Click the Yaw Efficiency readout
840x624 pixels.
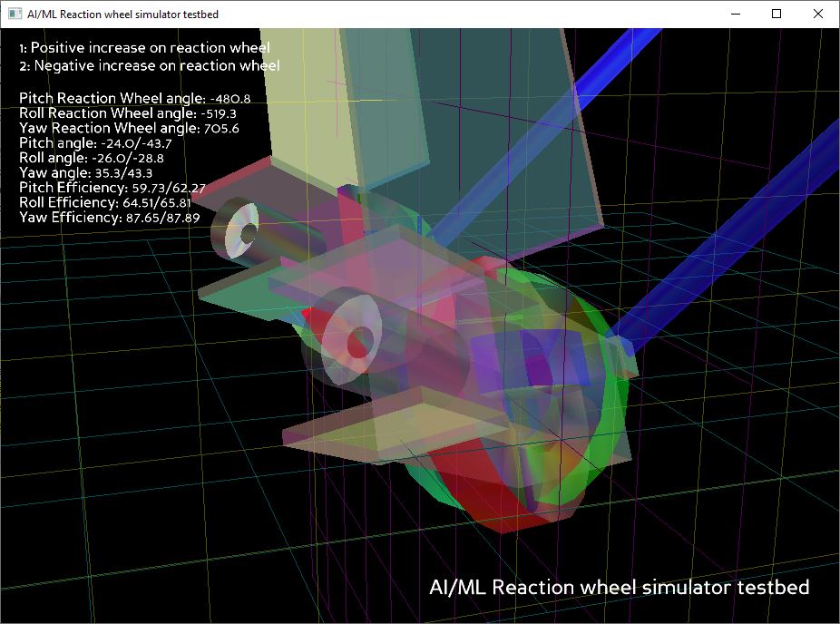click(x=109, y=218)
